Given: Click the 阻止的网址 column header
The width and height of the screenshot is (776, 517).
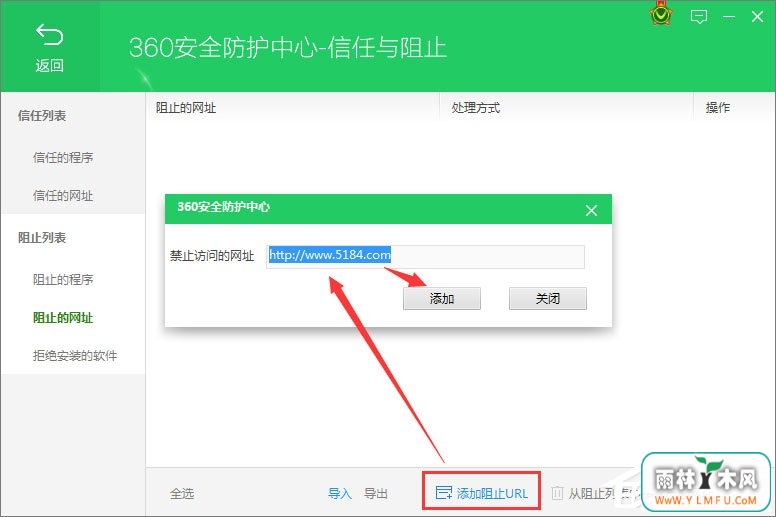Looking at the screenshot, I should [186, 108].
